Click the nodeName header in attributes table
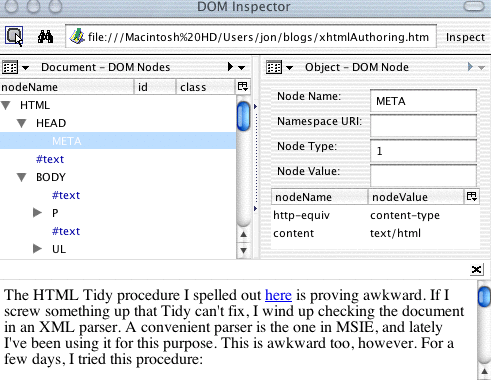Viewport: 491px width, 380px height. click(x=319, y=197)
